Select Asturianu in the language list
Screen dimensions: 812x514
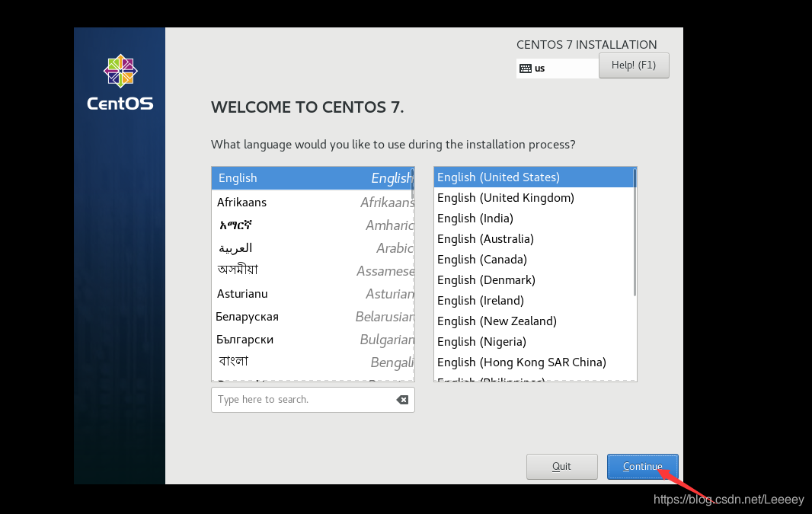[313, 293]
